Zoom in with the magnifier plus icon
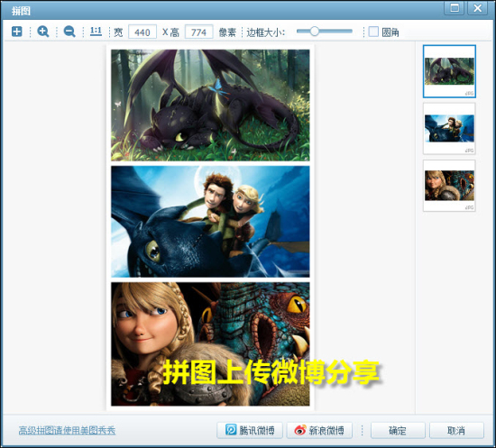496x448 pixels. tap(43, 32)
